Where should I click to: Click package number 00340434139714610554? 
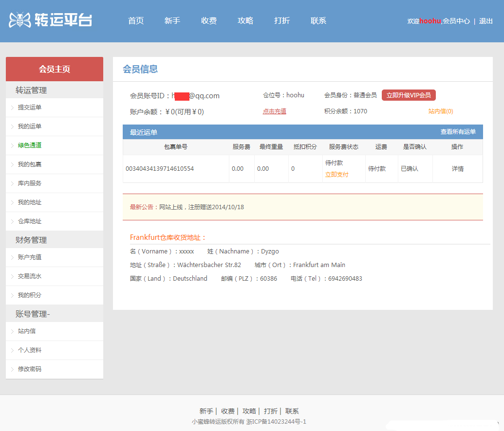coord(160,169)
